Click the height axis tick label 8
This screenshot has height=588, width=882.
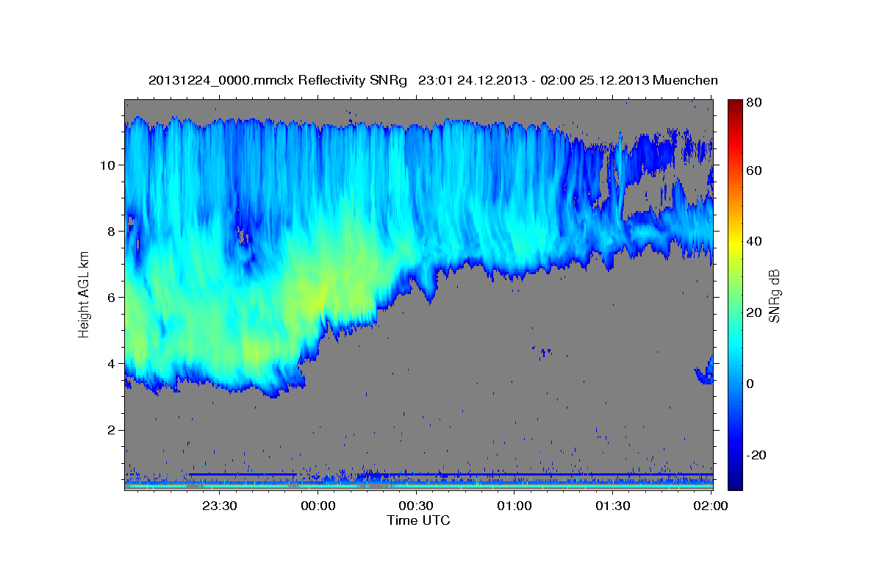point(112,231)
